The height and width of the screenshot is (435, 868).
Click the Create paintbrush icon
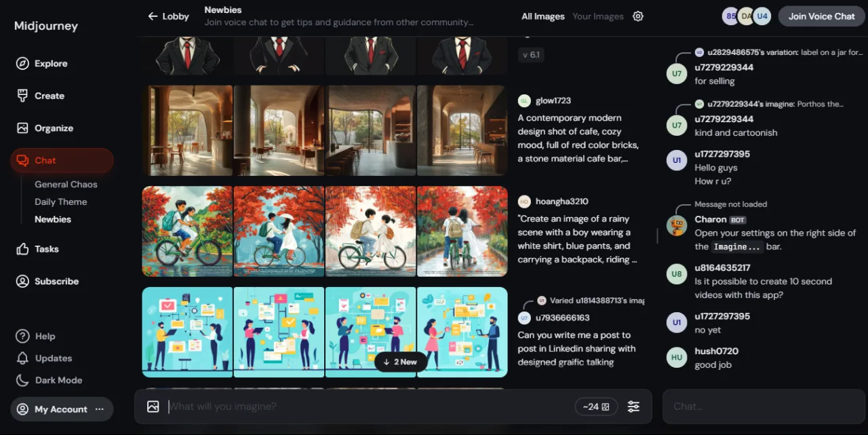(22, 96)
